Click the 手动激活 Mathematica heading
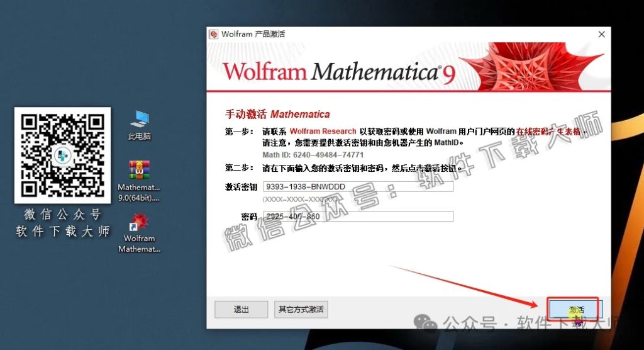The image size is (644, 350). point(277,114)
